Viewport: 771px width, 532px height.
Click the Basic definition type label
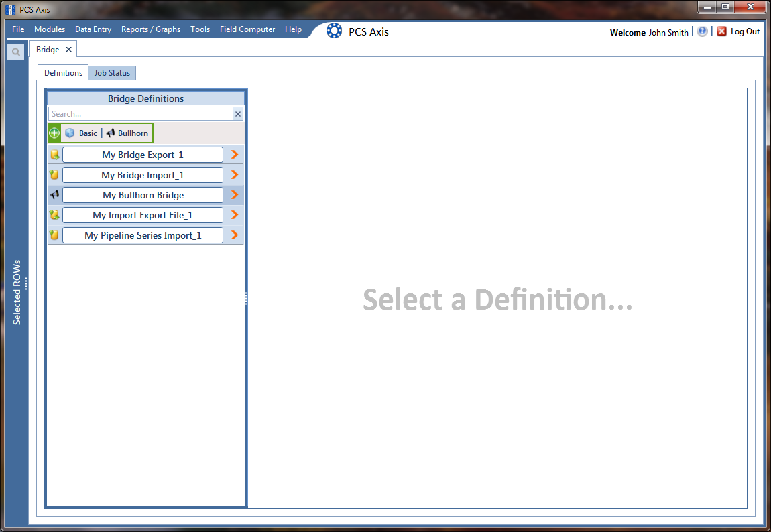click(x=88, y=133)
